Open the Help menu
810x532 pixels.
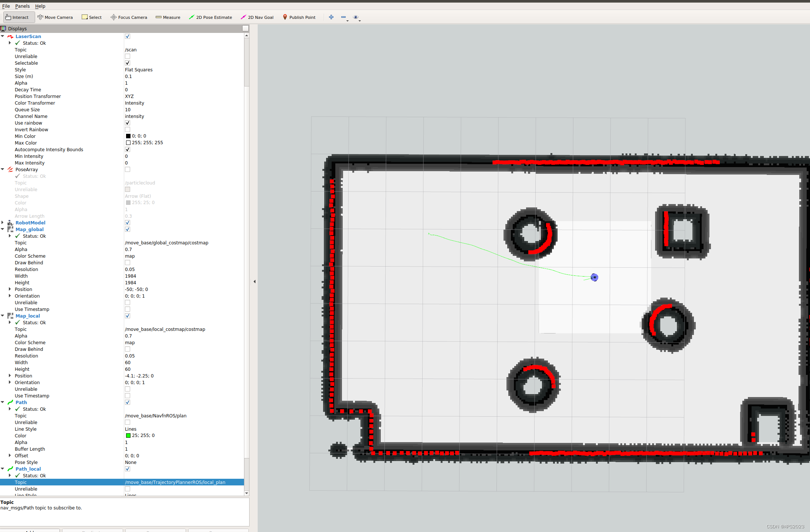(40, 6)
